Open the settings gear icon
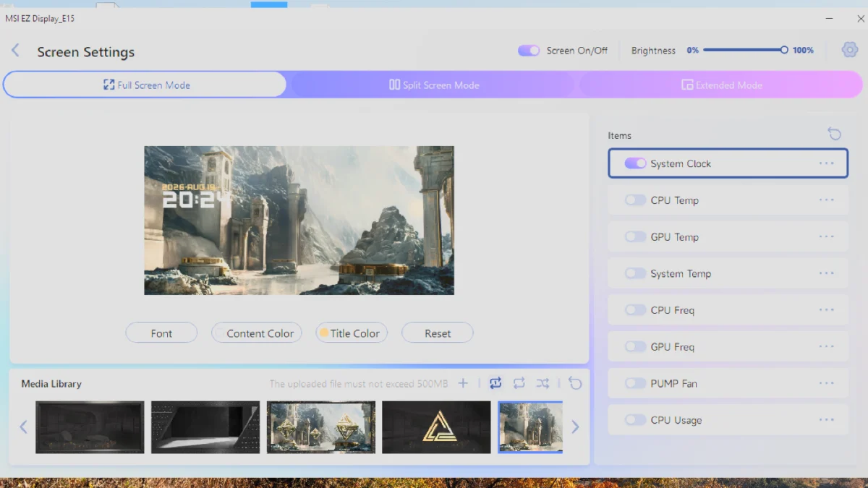Viewport: 868px width, 488px height. (849, 50)
